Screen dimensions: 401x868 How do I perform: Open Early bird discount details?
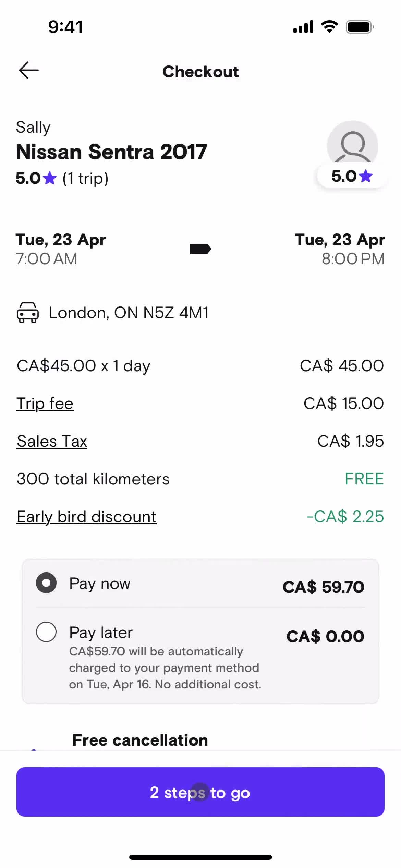point(87,517)
